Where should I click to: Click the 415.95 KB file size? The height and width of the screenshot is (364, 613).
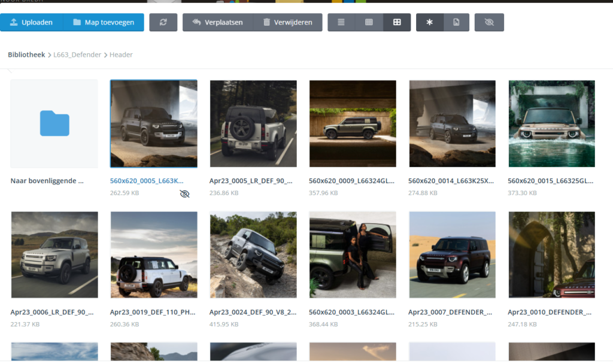224,324
